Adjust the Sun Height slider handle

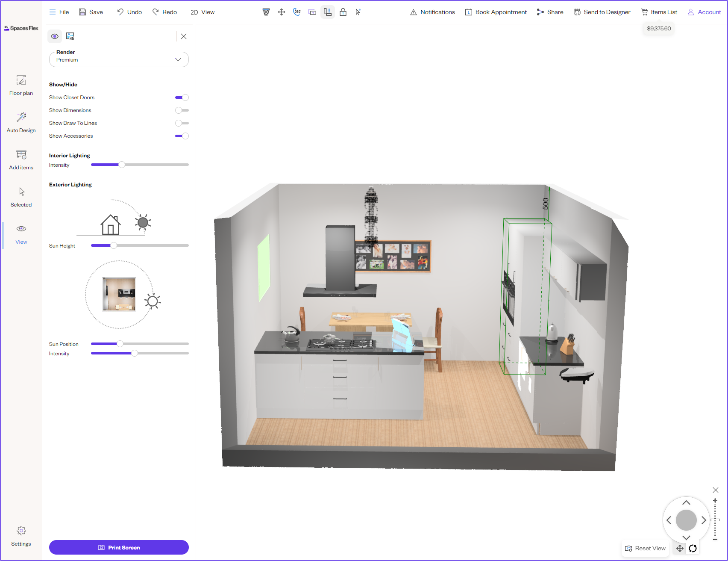coord(114,245)
